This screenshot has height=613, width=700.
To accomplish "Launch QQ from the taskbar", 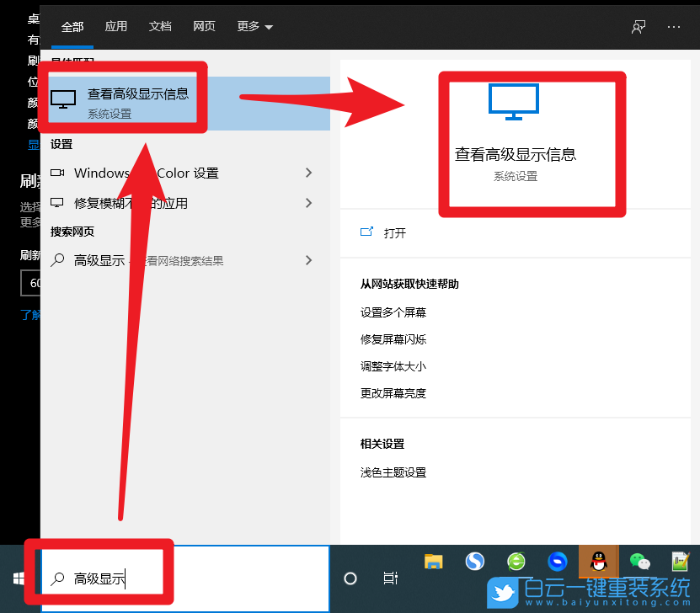I will pos(599,561).
